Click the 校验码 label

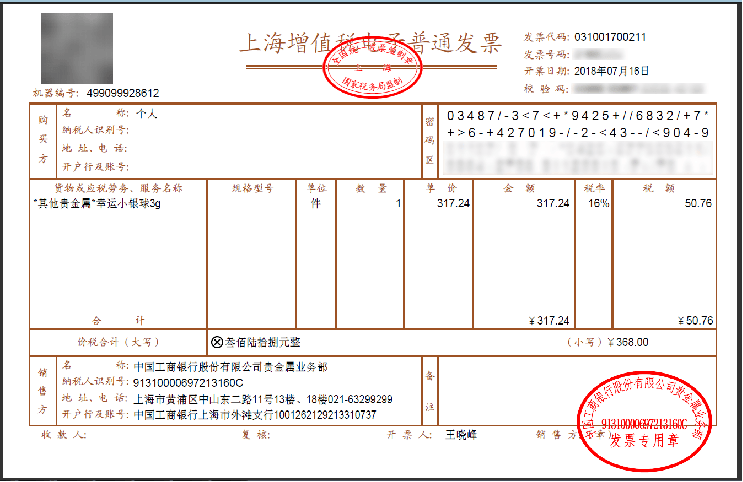(546, 88)
